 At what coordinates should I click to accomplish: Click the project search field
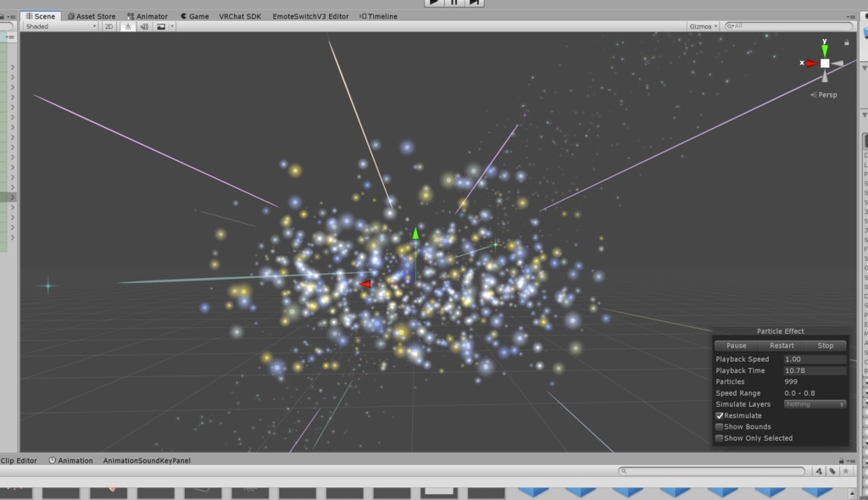click(711, 471)
